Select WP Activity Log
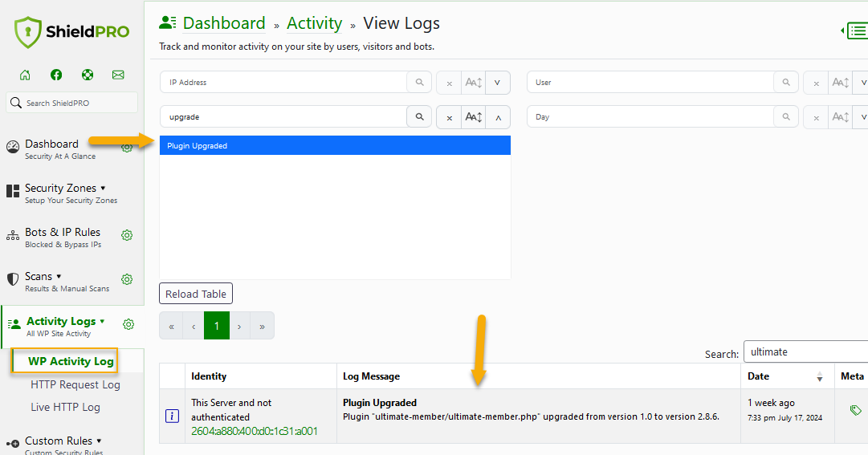This screenshot has width=868, height=455. pos(71,361)
